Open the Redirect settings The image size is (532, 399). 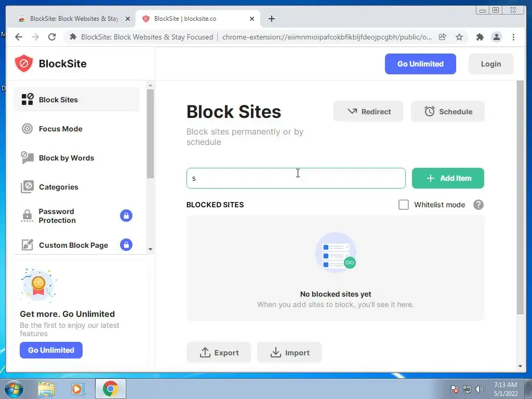(x=368, y=111)
